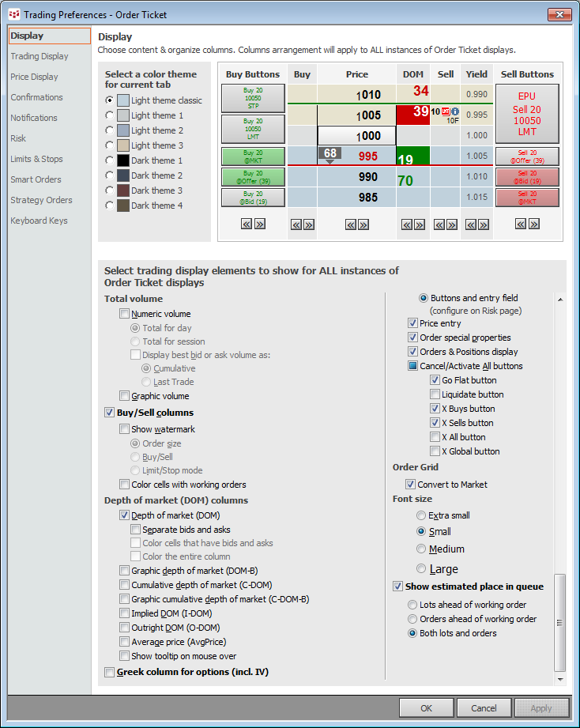
Task: Select Dark theme 1 radio option
Action: pos(109,160)
